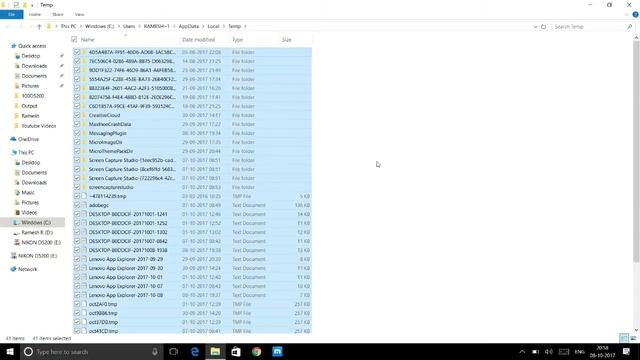The image size is (640, 360).
Task: Sort by Name column
Action: [x=87, y=40]
